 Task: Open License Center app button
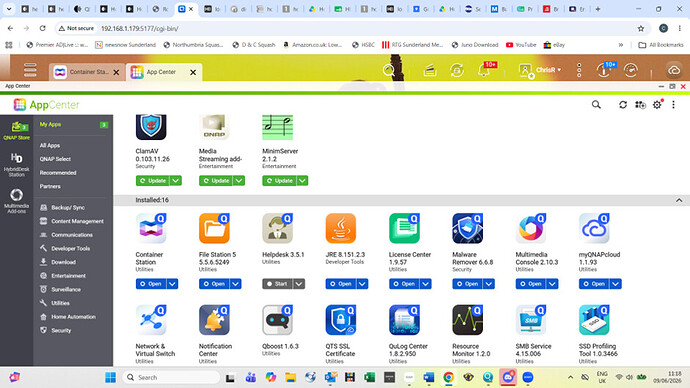(404, 284)
